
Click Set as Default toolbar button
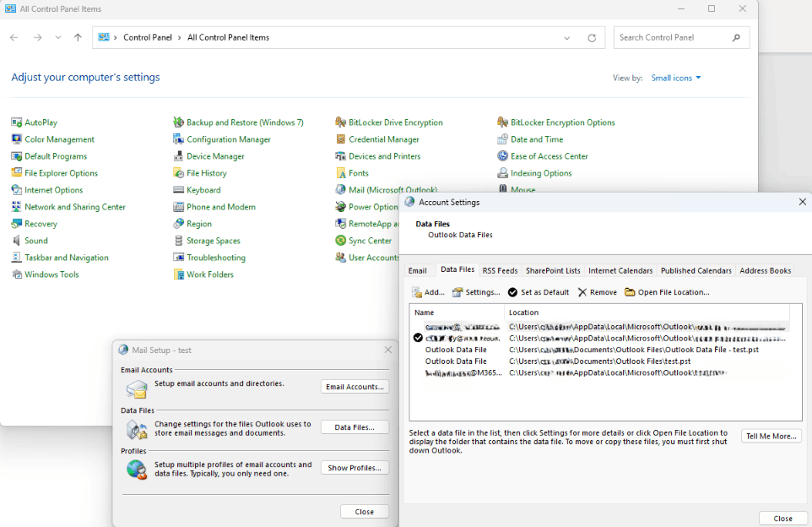[x=539, y=292]
